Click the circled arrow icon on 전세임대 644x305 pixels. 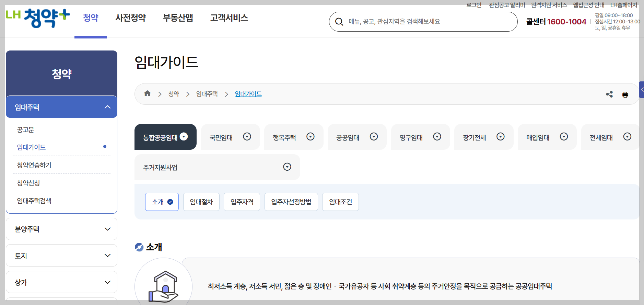[627, 137]
